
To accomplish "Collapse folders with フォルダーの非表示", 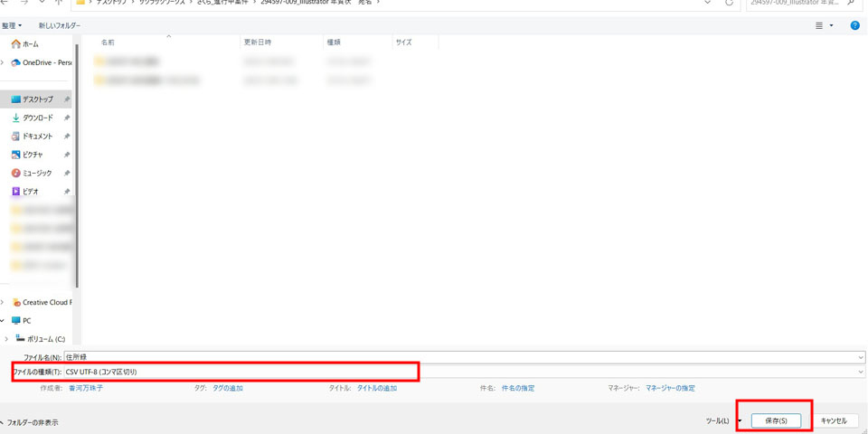I will click(33, 422).
